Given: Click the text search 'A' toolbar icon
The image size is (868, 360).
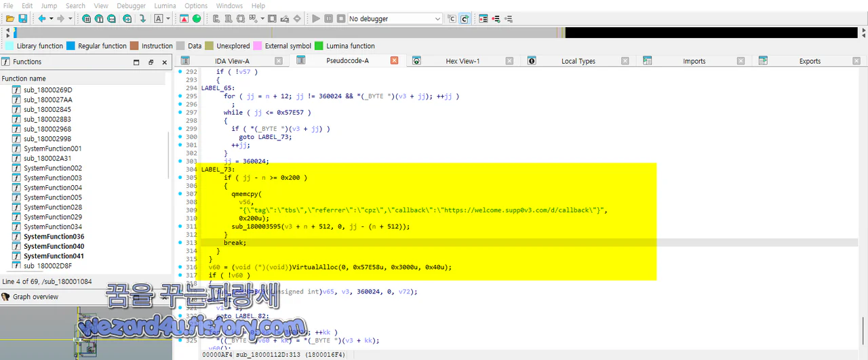Looking at the screenshot, I should click(x=159, y=19).
